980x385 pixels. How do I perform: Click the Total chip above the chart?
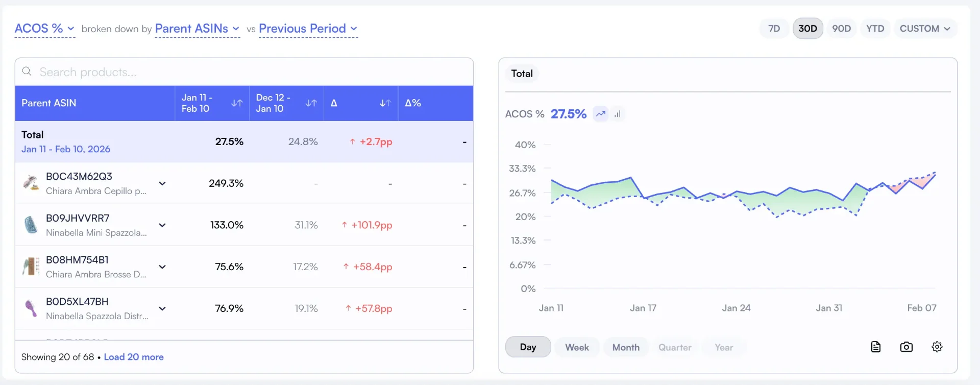point(522,74)
